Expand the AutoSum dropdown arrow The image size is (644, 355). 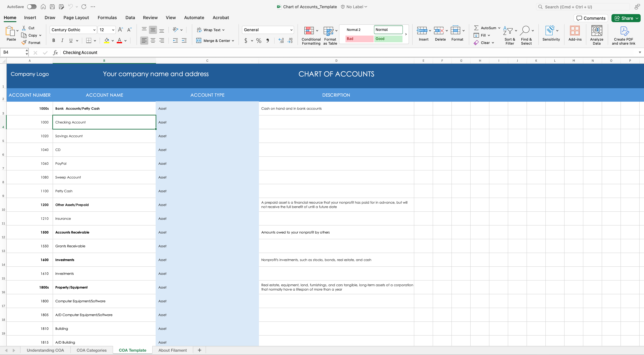click(x=499, y=28)
